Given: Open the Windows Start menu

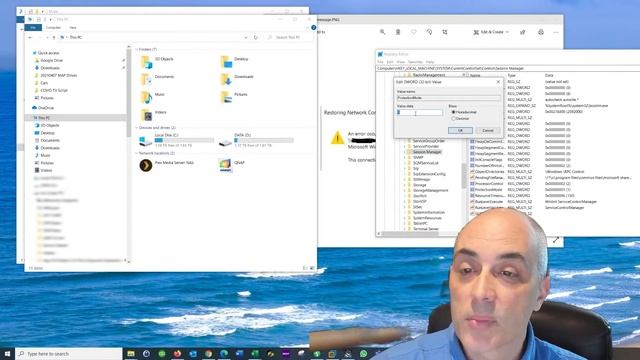Looking at the screenshot, I should point(7,353).
